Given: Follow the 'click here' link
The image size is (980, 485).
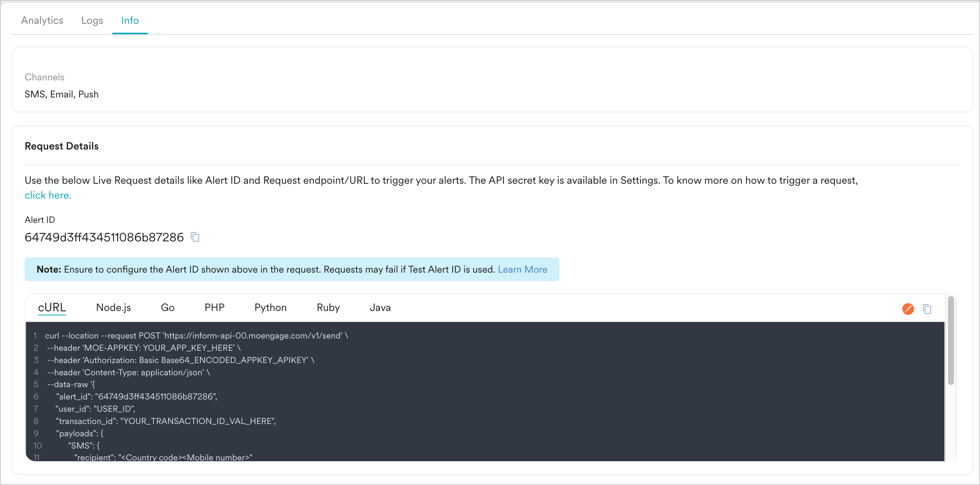Looking at the screenshot, I should coord(48,195).
